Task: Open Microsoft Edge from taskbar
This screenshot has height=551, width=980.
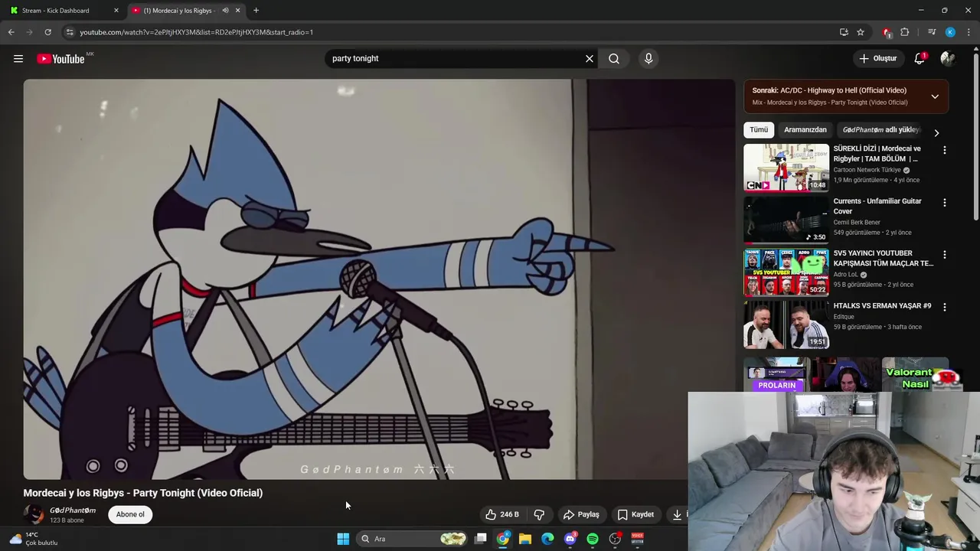Action: pyautogui.click(x=547, y=539)
